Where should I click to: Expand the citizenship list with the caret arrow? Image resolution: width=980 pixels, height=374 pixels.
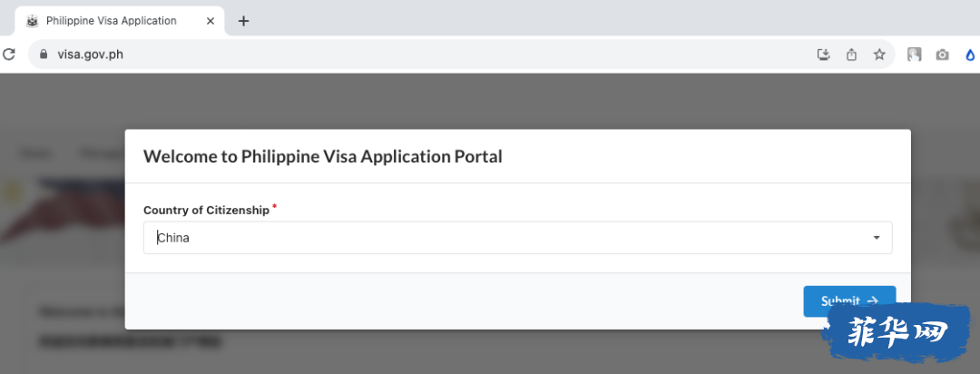pyautogui.click(x=877, y=238)
